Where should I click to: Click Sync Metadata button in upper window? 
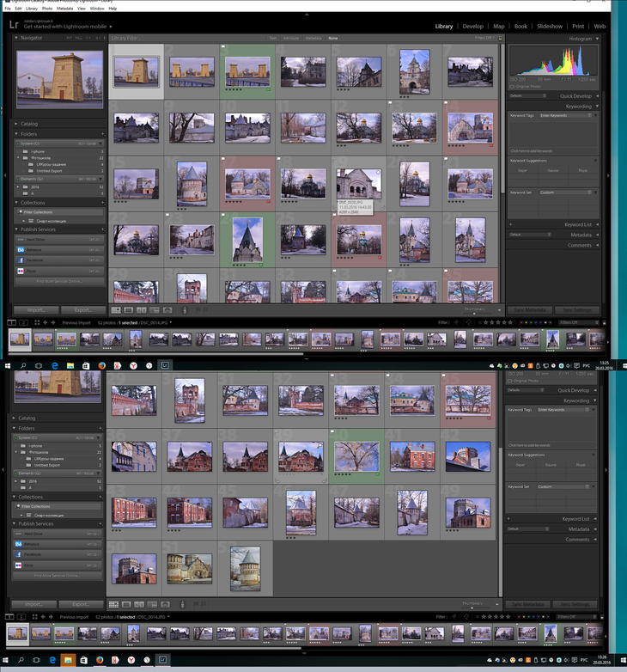530,310
